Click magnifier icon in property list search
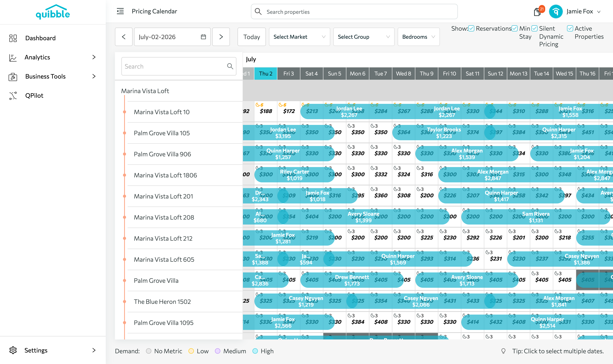 [230, 66]
